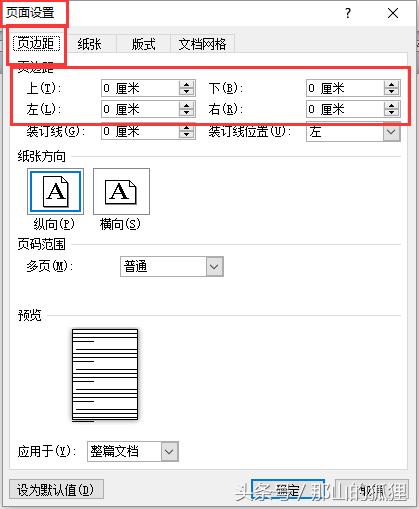Open the help question mark button
The image size is (419, 509).
(348, 13)
